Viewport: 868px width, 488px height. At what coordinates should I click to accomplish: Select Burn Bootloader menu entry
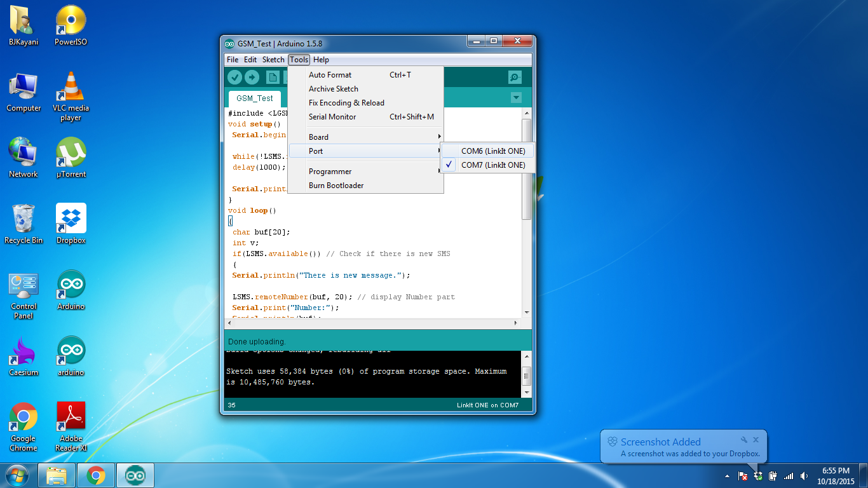pyautogui.click(x=366, y=186)
